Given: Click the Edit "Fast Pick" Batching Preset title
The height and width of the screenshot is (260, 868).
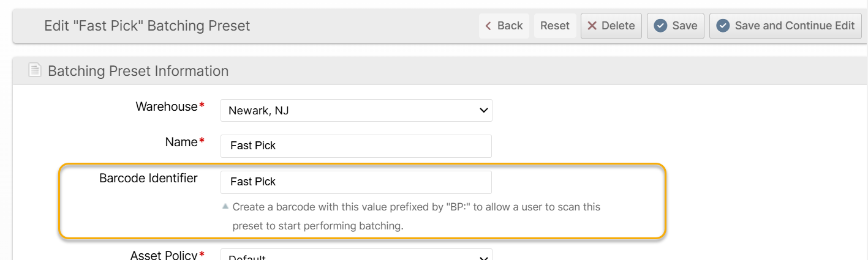Looking at the screenshot, I should tap(147, 26).
